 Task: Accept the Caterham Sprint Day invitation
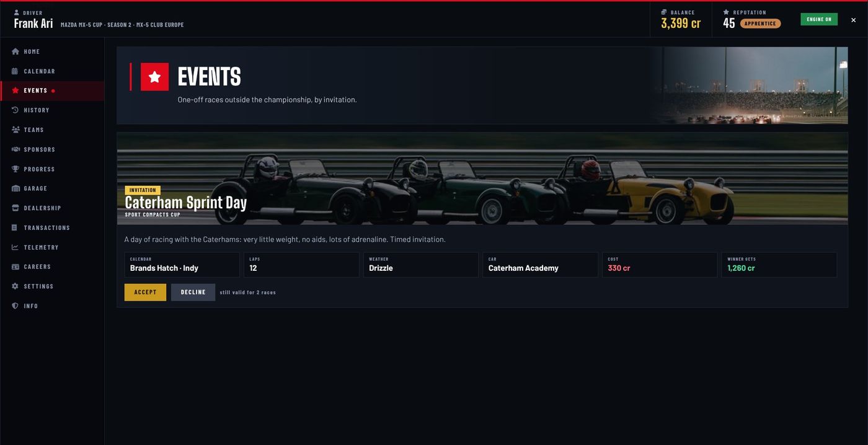point(145,293)
